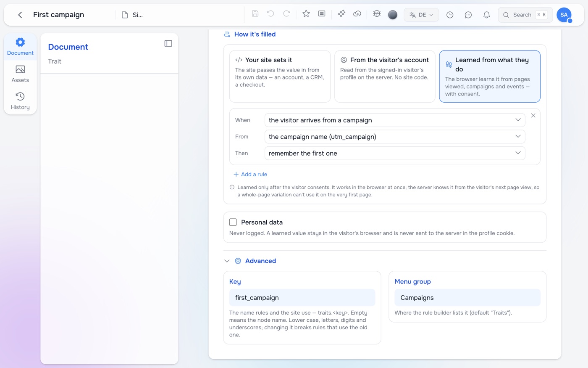Viewport: 588px width, 368px height.
Task: Save the document with the disk icon
Action: [255, 13]
